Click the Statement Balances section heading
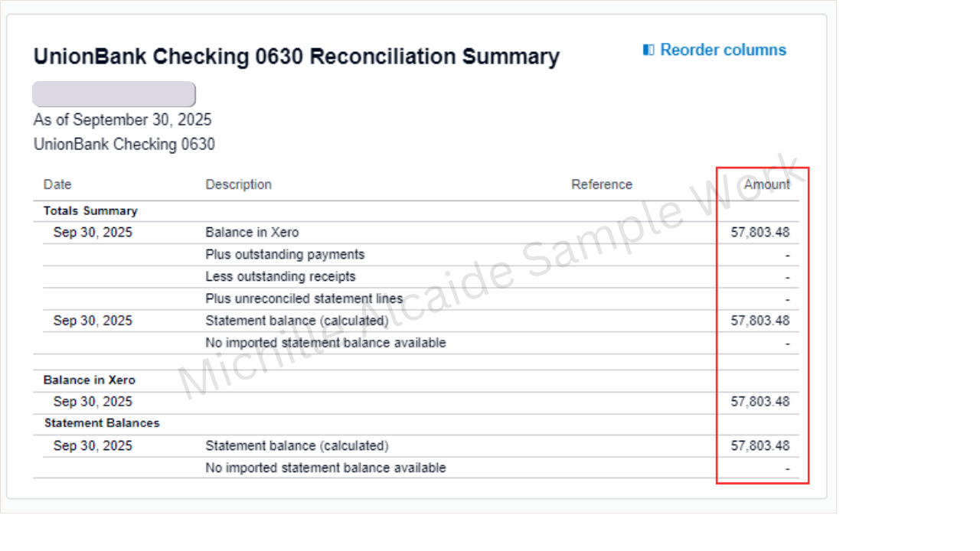 point(102,422)
